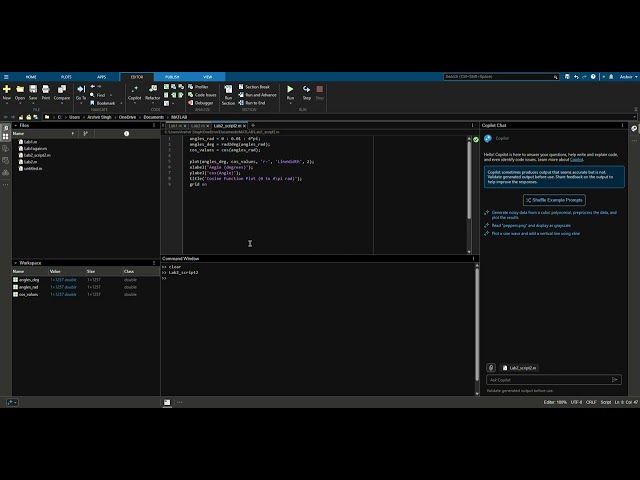Add a Bookmark from the Navigate group
Image resolution: width=640 pixels, height=480 pixels.
point(102,103)
